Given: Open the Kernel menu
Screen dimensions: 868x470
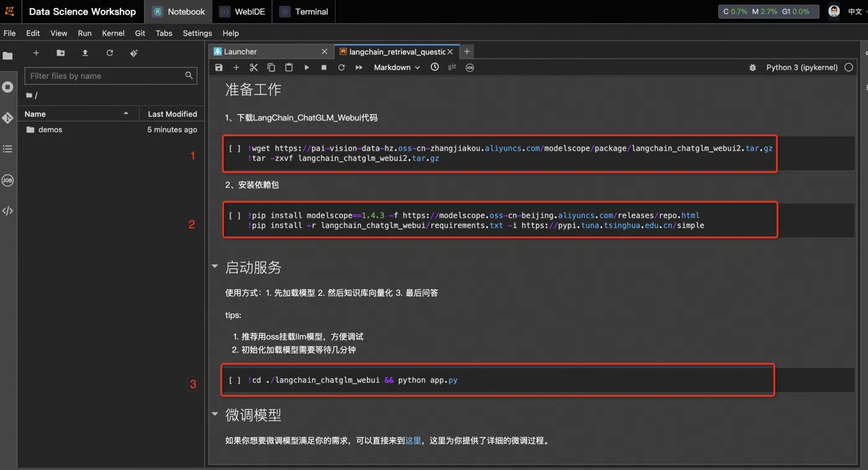Looking at the screenshot, I should click(113, 33).
